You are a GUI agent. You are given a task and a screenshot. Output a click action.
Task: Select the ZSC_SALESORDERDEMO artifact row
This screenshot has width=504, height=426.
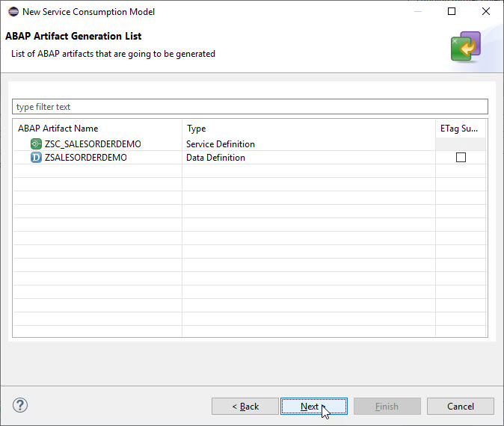click(x=93, y=143)
